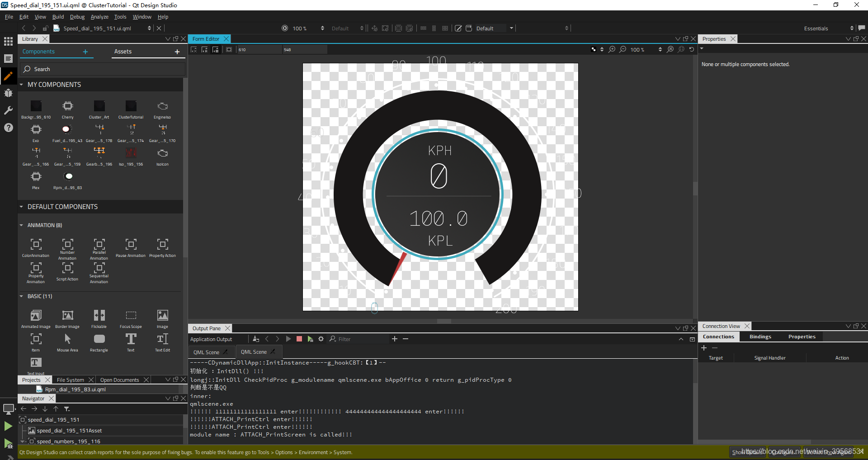This screenshot has width=868, height=460.
Task: Open Debug mode bug icon
Action: pos(8,93)
